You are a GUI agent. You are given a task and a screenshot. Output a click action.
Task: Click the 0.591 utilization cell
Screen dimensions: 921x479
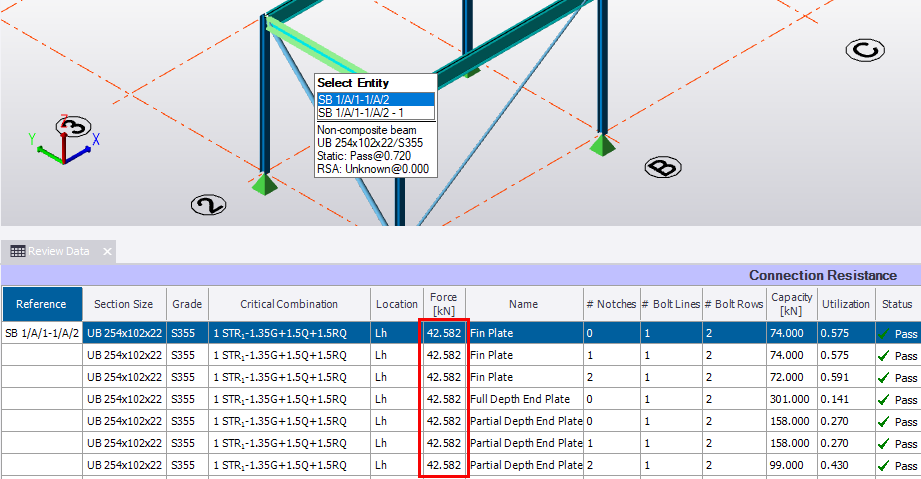[845, 377]
